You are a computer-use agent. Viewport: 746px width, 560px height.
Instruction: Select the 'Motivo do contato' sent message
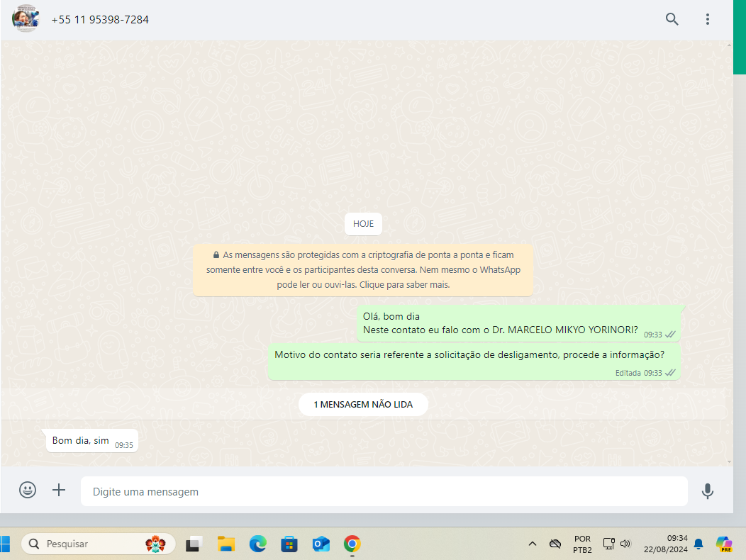click(474, 362)
